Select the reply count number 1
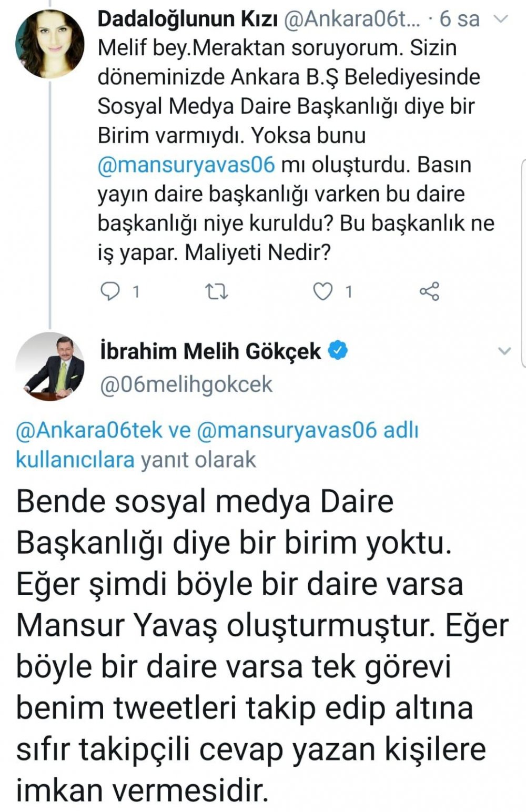The width and height of the screenshot is (526, 812). (136, 291)
